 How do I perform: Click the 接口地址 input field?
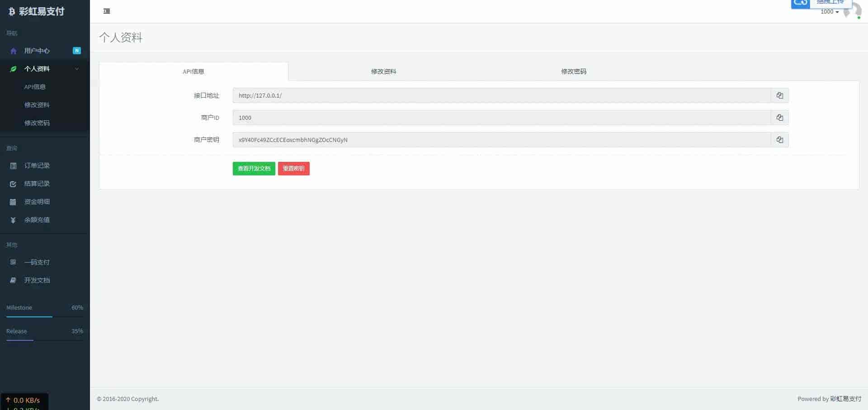(502, 95)
